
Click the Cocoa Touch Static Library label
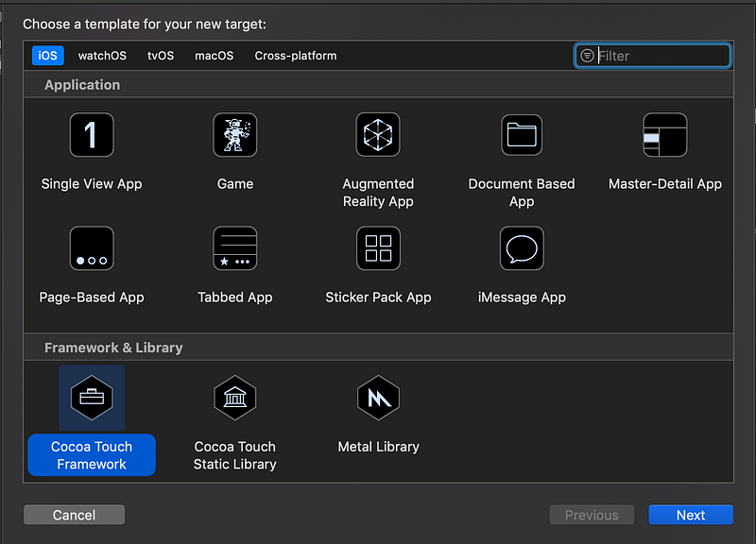(234, 455)
